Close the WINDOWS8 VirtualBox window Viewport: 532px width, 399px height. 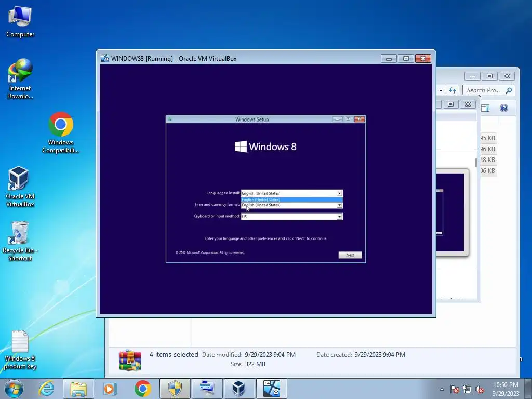423,59
